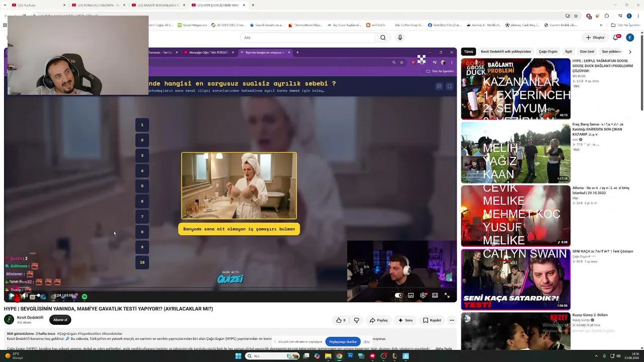644x362 pixels.
Task: Select the Çağrı Ergün filter chip
Action: (548, 52)
